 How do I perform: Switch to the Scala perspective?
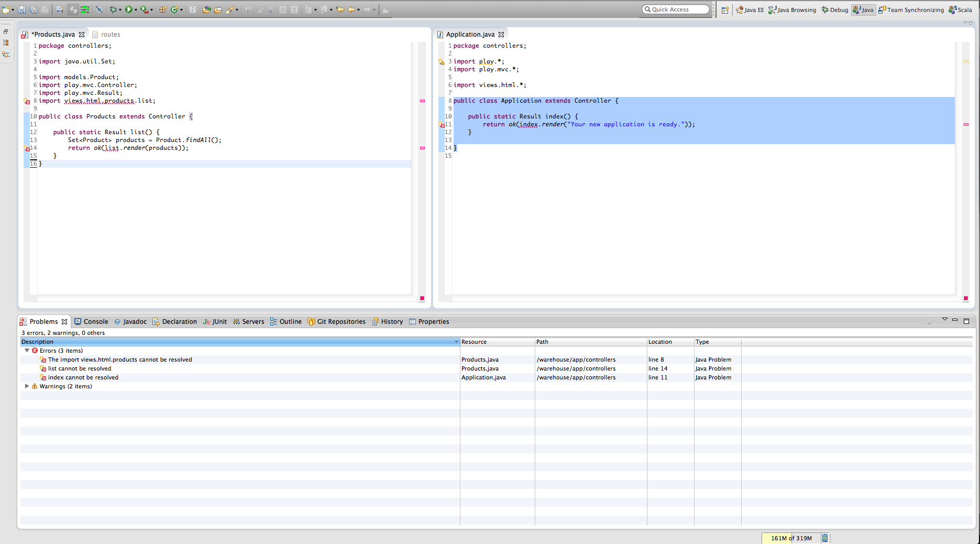pyautogui.click(x=960, y=10)
